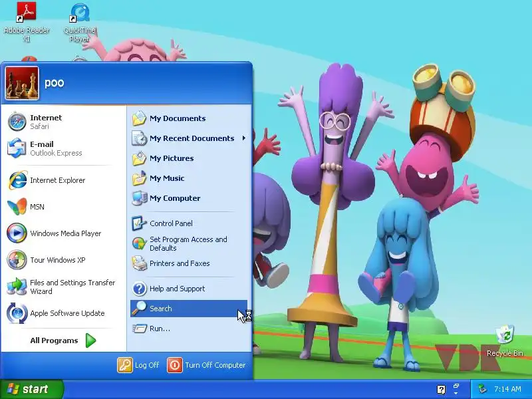Click the Set Program Access and Defaults label
Viewport: 532px width, 399px height.
coord(188,243)
